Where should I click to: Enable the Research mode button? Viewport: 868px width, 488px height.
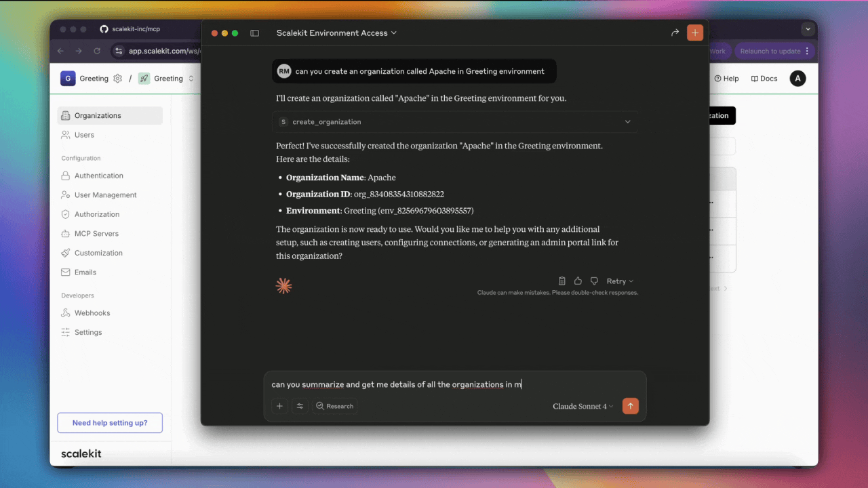tap(335, 406)
